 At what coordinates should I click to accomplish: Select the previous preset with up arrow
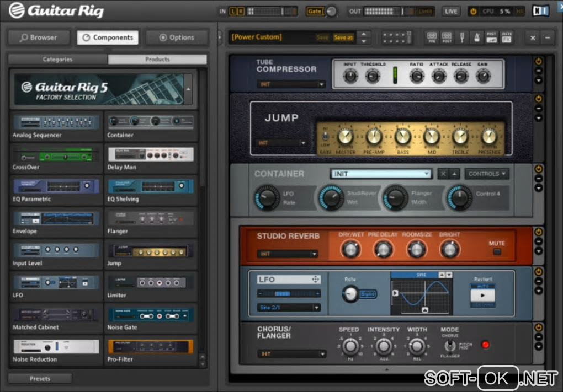pos(364,34)
